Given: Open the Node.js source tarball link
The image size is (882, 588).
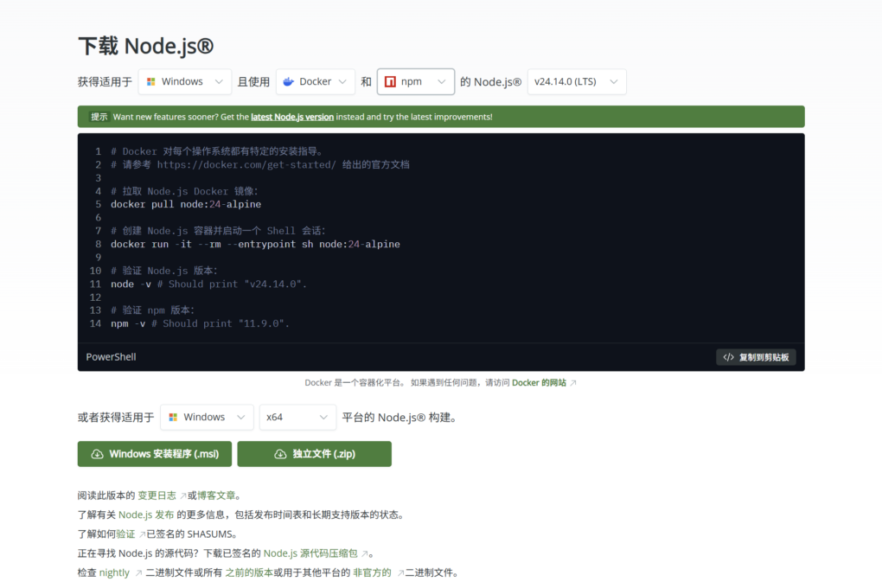Looking at the screenshot, I should pos(310,553).
